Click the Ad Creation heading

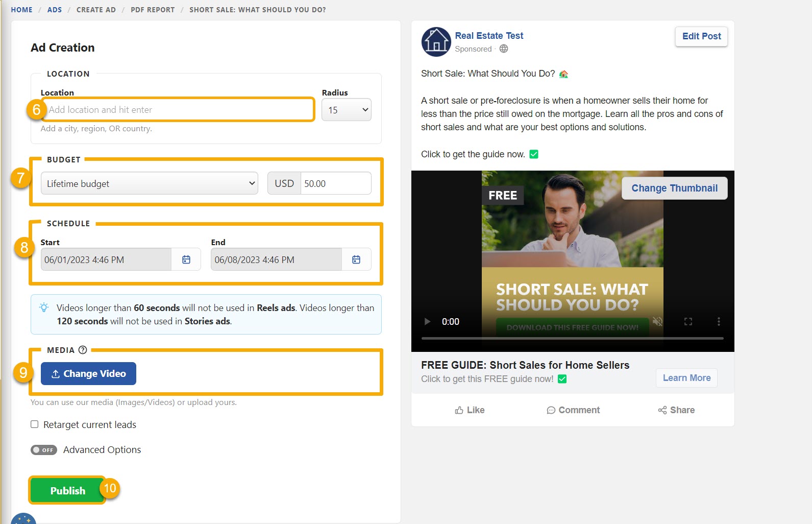tap(63, 47)
